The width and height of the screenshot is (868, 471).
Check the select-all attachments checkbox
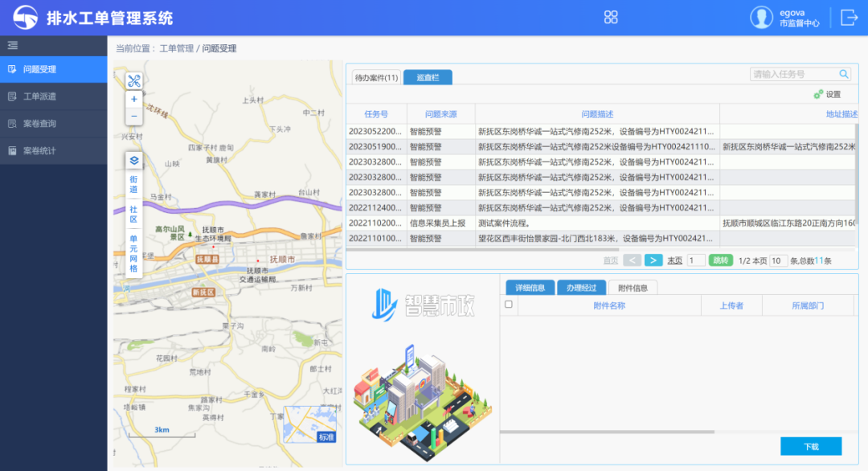coord(508,305)
